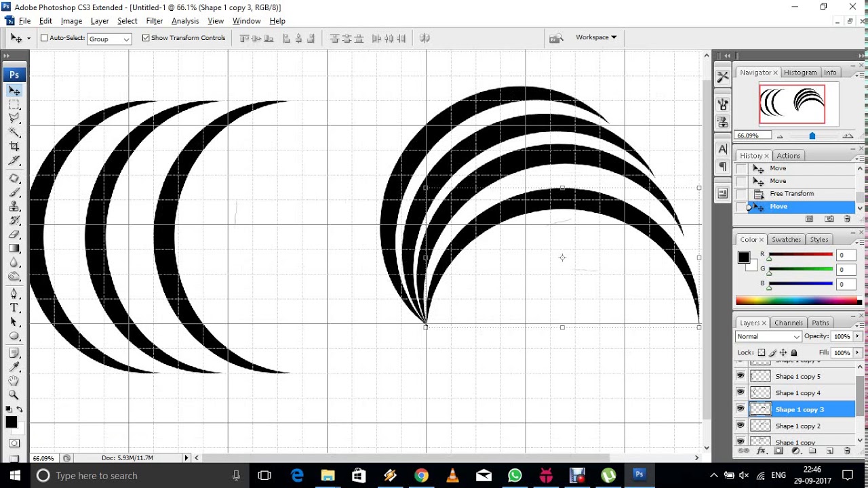Select the Magic Wand tool

[14, 132]
